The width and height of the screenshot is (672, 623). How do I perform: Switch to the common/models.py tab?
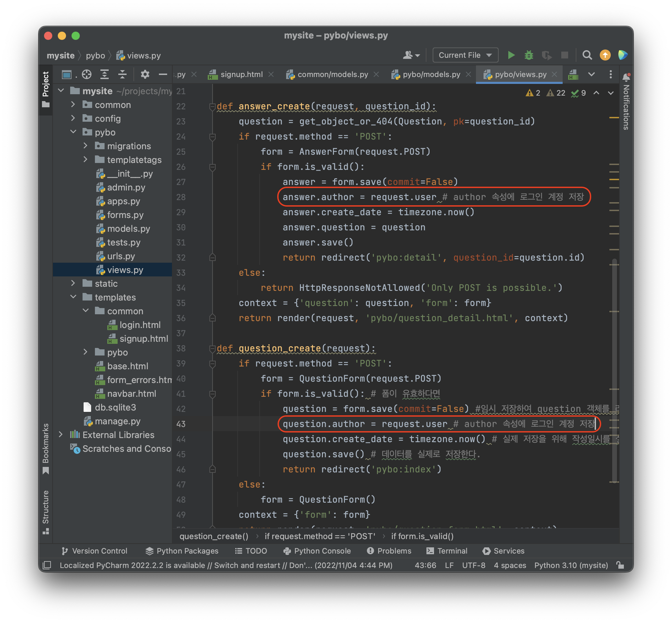pyautogui.click(x=332, y=74)
